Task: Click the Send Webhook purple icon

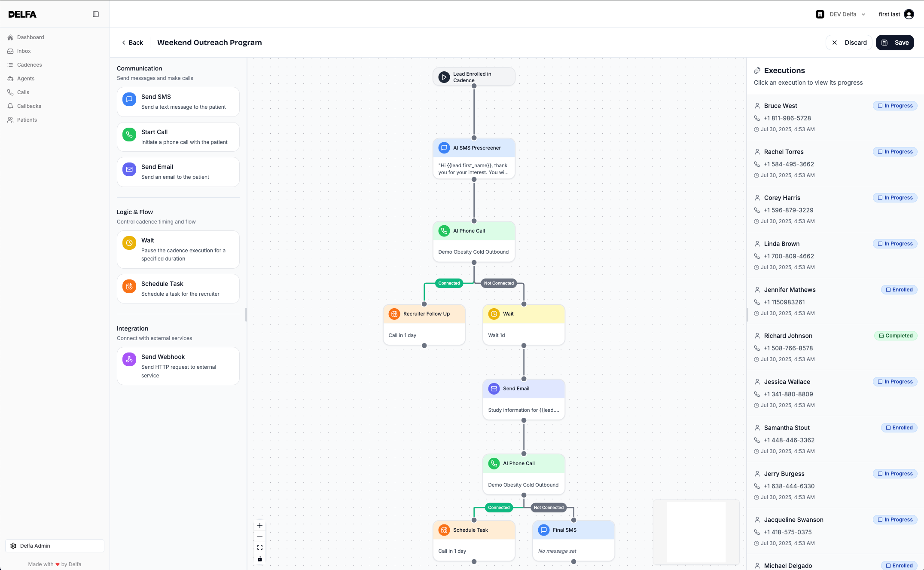Action: coord(129,359)
